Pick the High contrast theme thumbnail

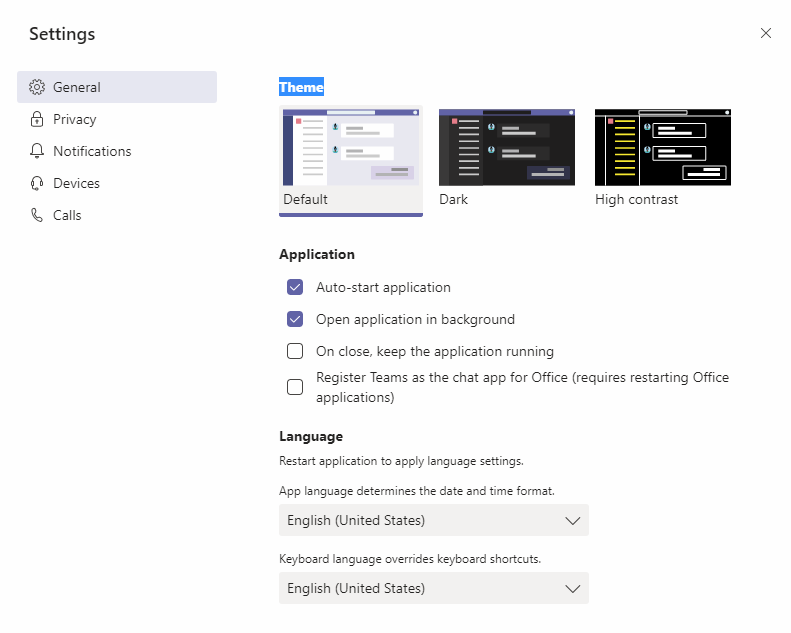pos(663,147)
